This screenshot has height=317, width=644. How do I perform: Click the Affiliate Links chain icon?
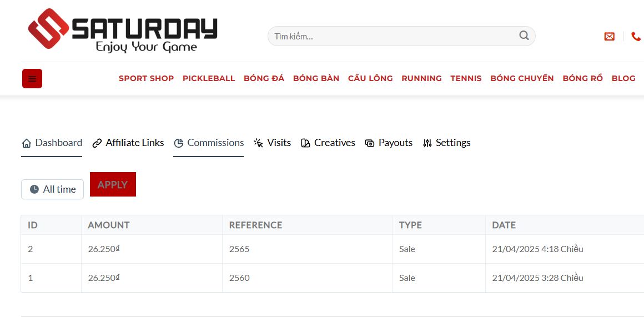97,143
